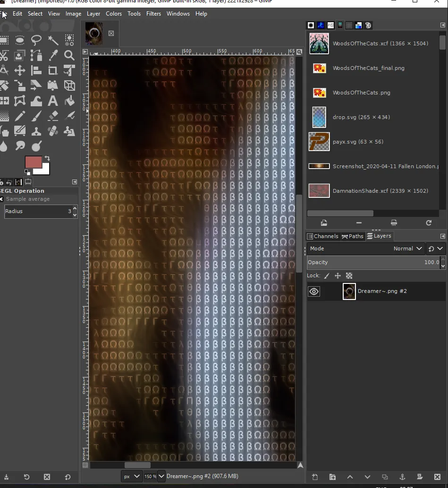Select the Text tool
The height and width of the screenshot is (488, 448).
(53, 101)
